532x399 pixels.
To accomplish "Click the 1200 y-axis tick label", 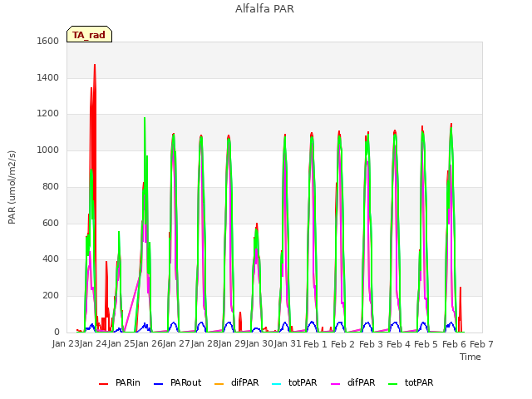I will tap(48, 114).
